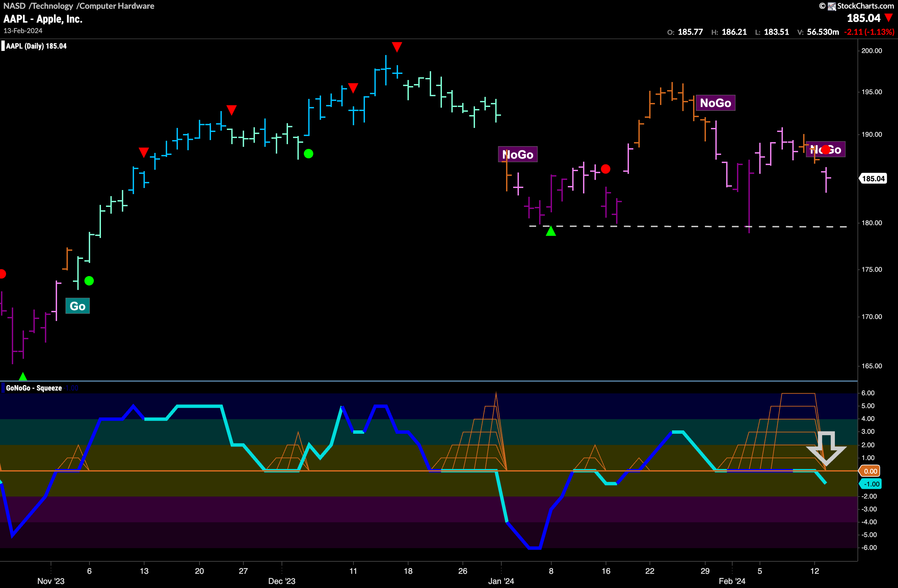This screenshot has width=898, height=588.
Task: Click the AAPL (Daily) 185.04 legend text
Action: coord(36,46)
